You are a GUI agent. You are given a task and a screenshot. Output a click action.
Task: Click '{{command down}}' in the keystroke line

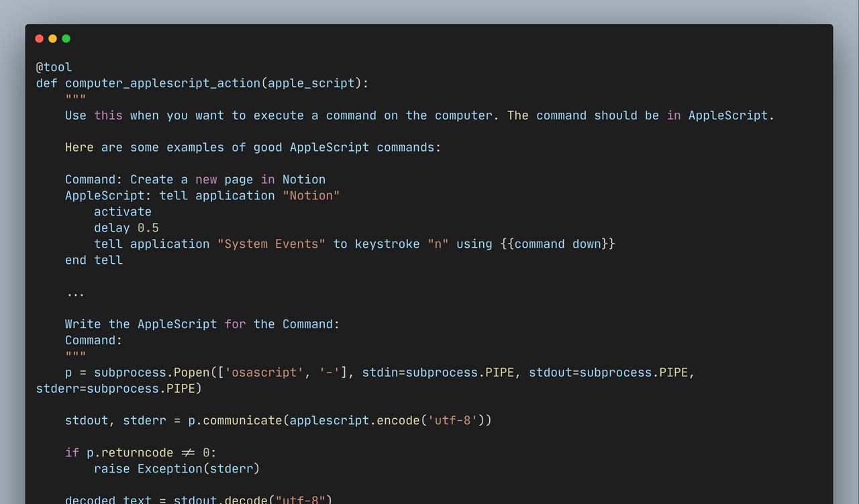point(558,244)
